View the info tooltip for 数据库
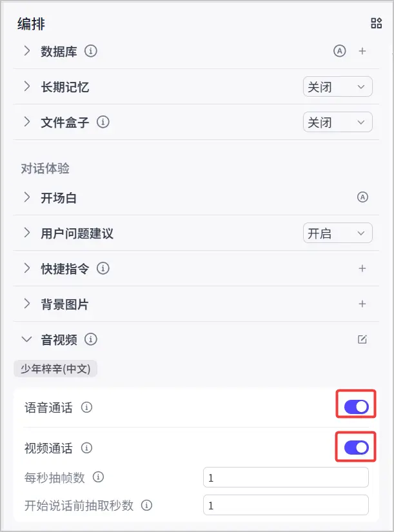Screen dimensions: 394x532 click(91, 52)
